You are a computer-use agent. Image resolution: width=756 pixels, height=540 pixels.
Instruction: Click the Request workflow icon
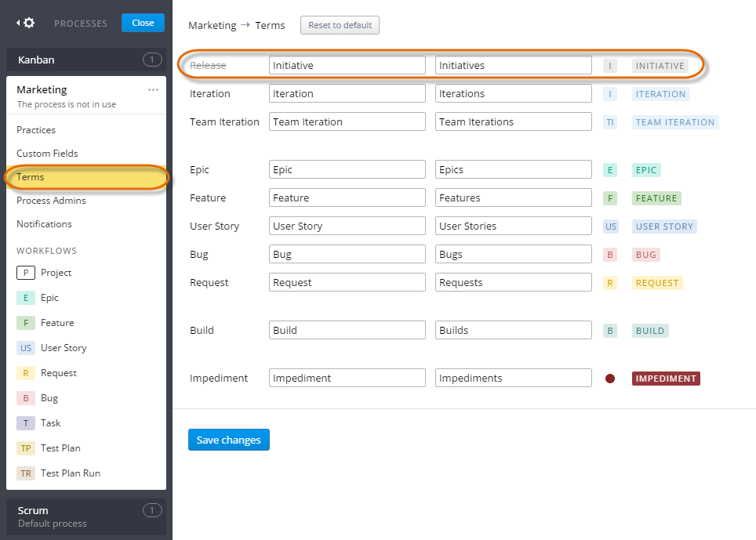coord(24,372)
